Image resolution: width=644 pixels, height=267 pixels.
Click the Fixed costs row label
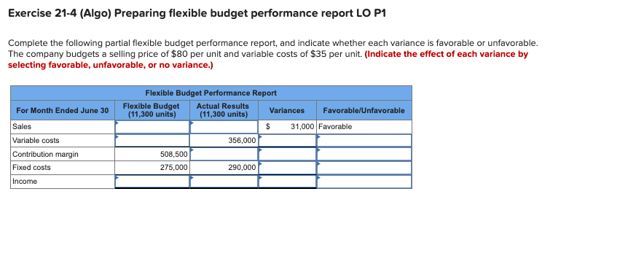31,168
